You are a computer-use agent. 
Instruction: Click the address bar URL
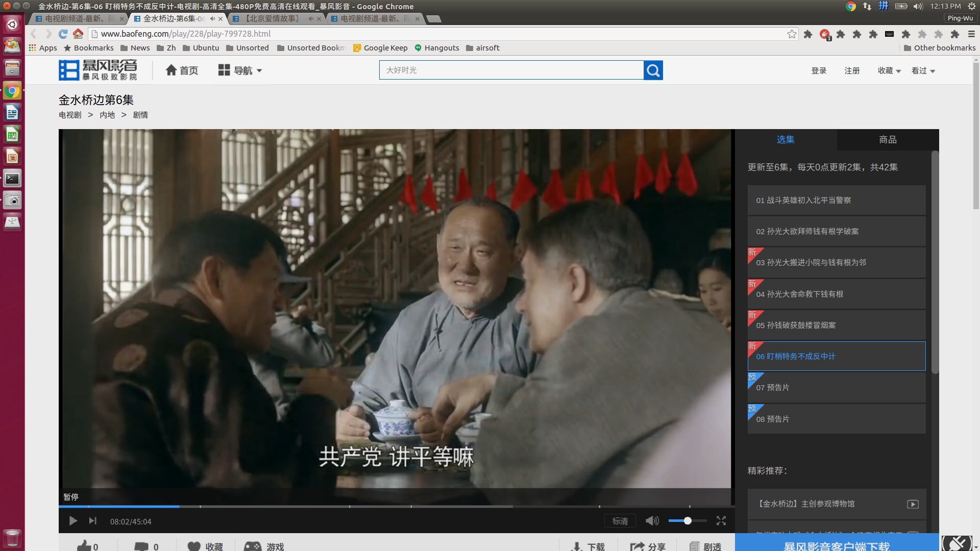[x=186, y=34]
